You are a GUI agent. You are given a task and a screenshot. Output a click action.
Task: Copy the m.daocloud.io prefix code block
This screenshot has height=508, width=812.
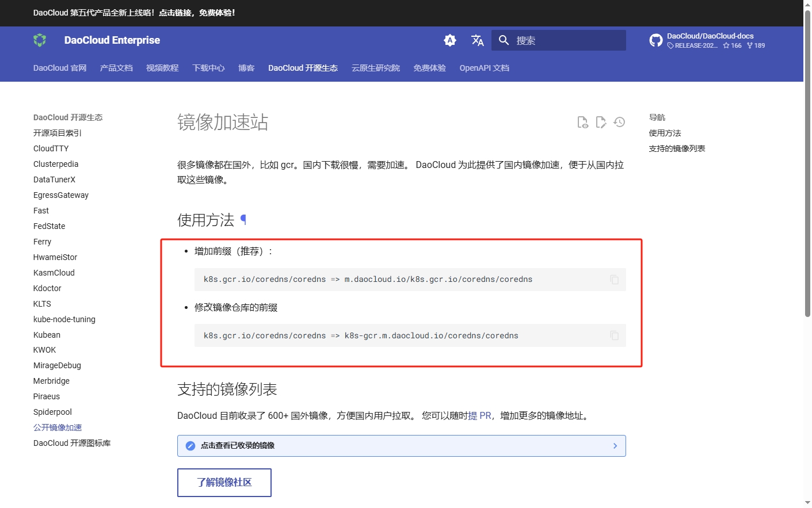point(615,280)
